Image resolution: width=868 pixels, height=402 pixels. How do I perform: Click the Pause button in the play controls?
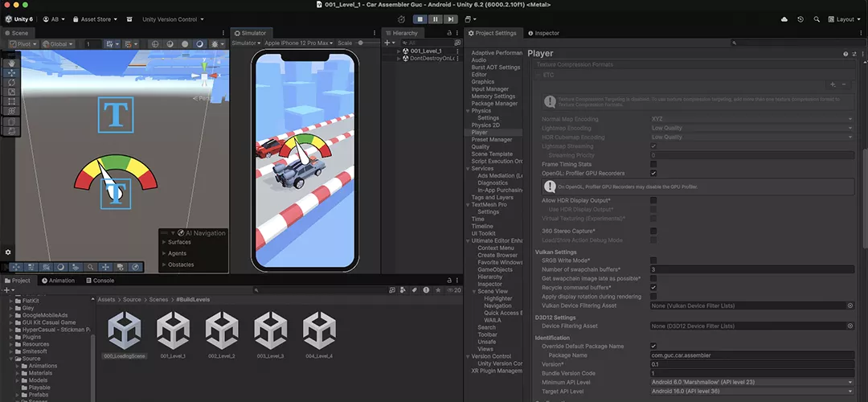[x=436, y=18]
